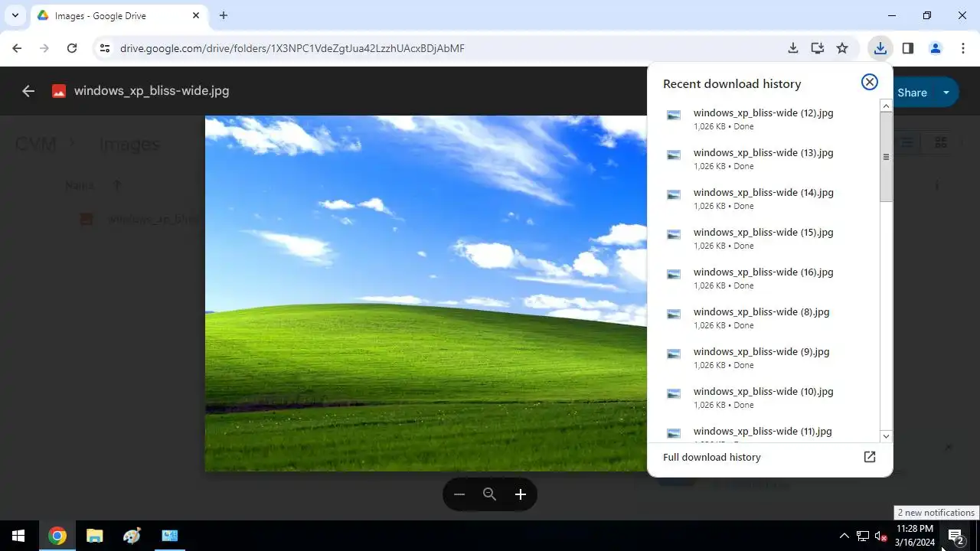Viewport: 980px width, 551px height.
Task: Click the download list scrollbar thumb
Action: click(x=886, y=157)
